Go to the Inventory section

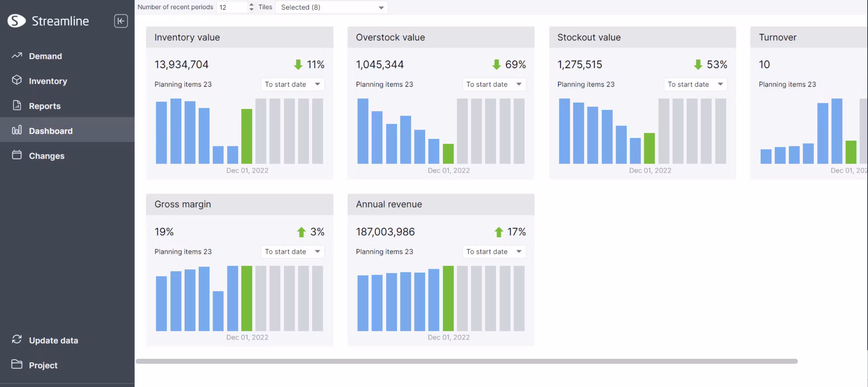[48, 81]
